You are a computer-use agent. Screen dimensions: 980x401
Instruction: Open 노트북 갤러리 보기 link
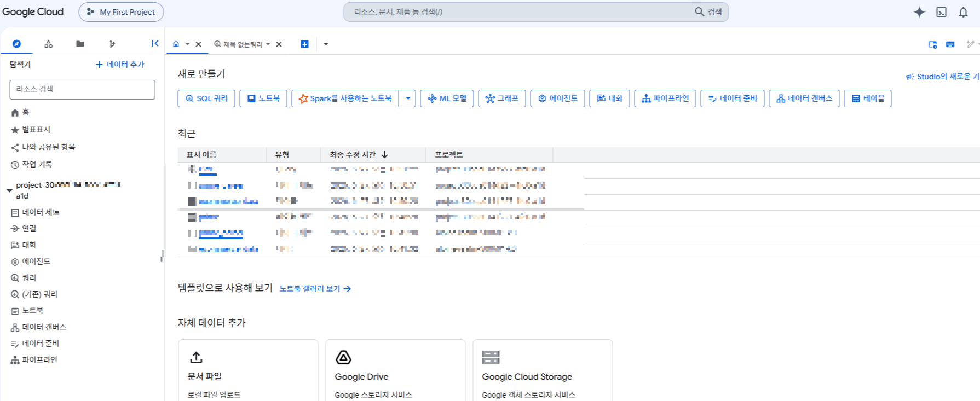click(315, 288)
